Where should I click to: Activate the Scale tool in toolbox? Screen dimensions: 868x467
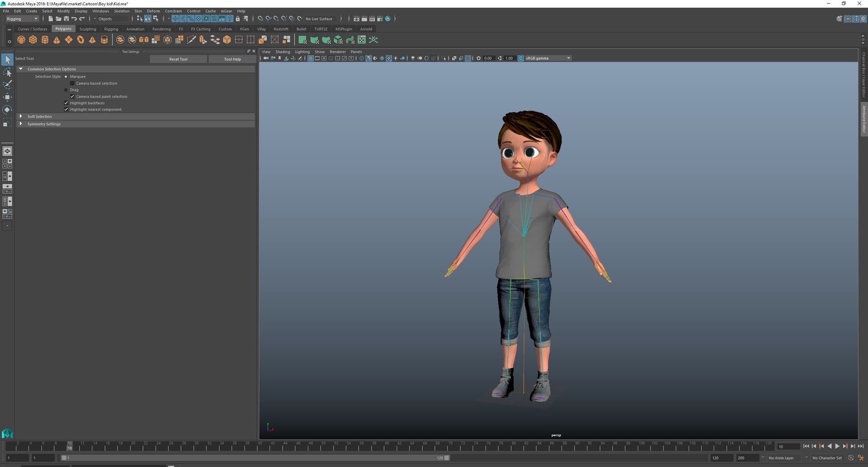pos(7,123)
